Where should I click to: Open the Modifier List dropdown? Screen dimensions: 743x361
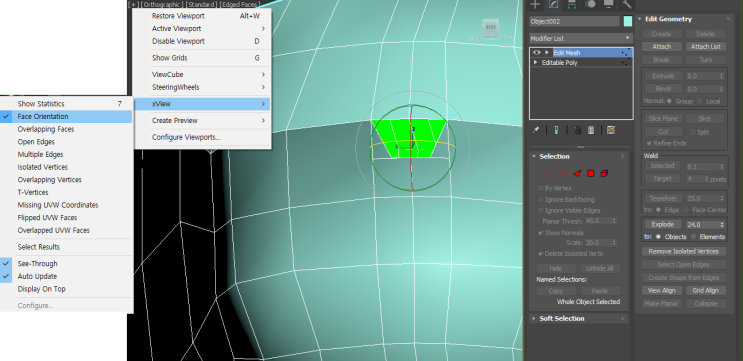pos(581,38)
